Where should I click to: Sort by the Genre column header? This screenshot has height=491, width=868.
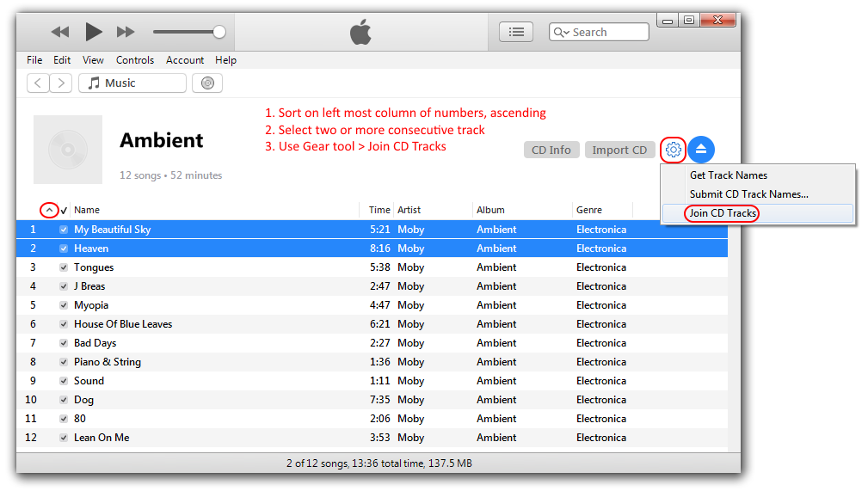[x=589, y=210]
